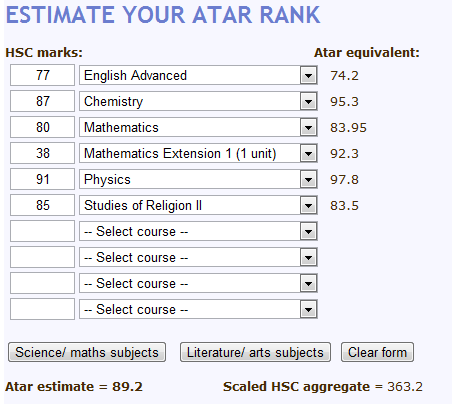Open Mathematics Extension 1 course dropdown
452x404 pixels.
click(x=198, y=153)
